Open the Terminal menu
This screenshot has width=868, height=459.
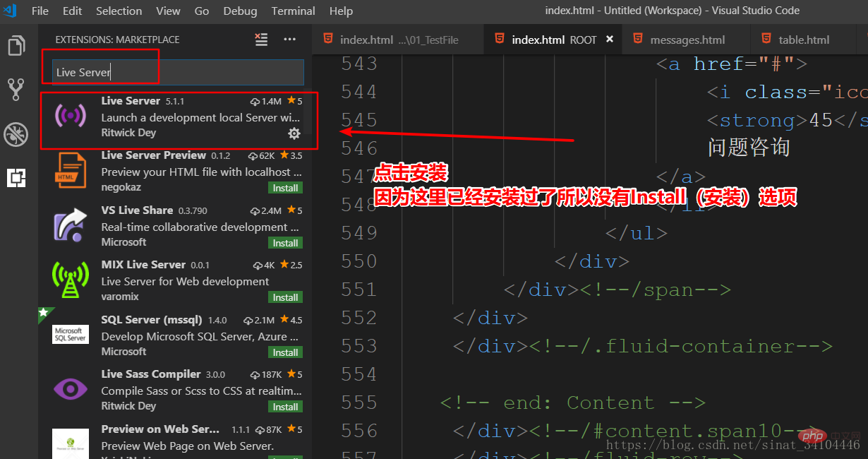293,11
